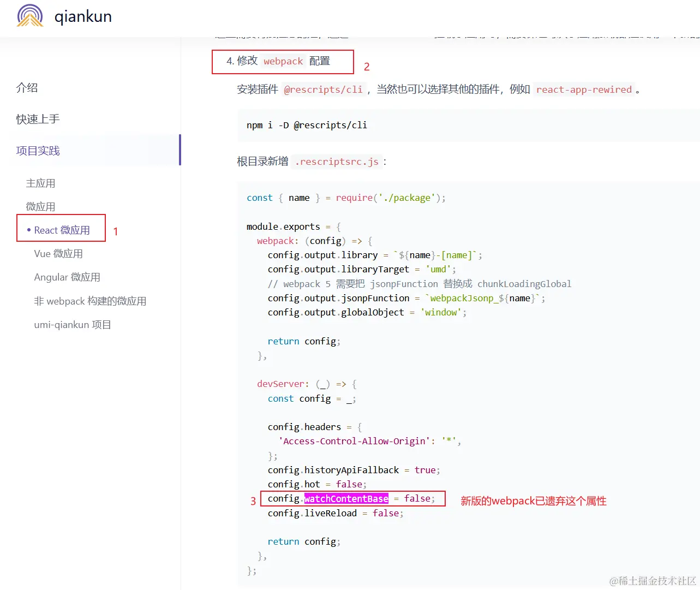Select Vue 微应用 in sidebar

[58, 254]
